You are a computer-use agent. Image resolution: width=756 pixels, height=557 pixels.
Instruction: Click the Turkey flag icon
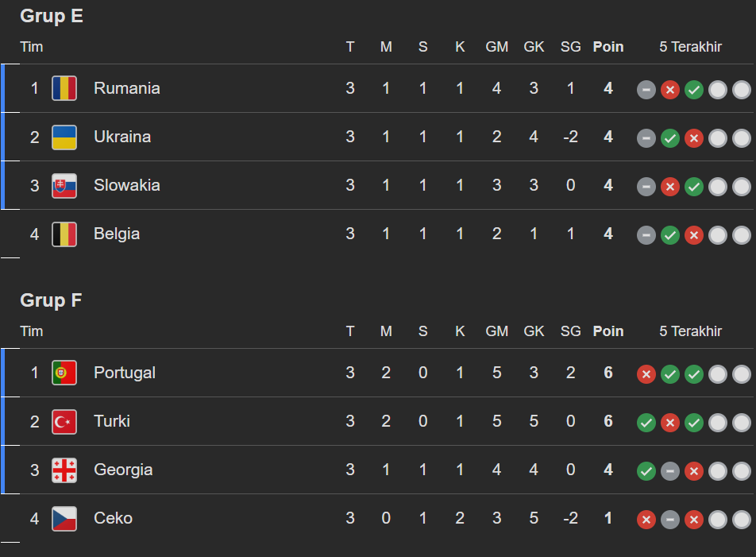(x=64, y=421)
